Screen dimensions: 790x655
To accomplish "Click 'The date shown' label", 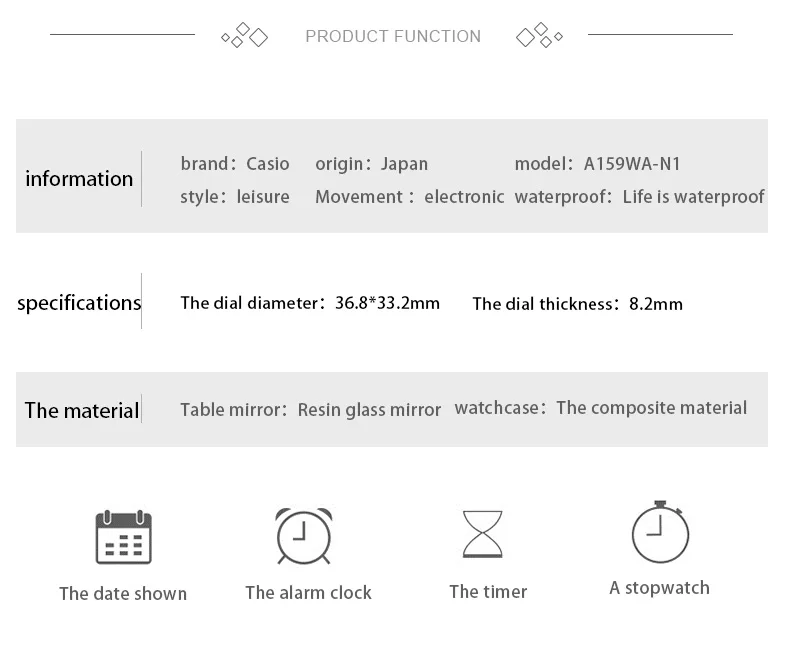I will coord(123,594).
